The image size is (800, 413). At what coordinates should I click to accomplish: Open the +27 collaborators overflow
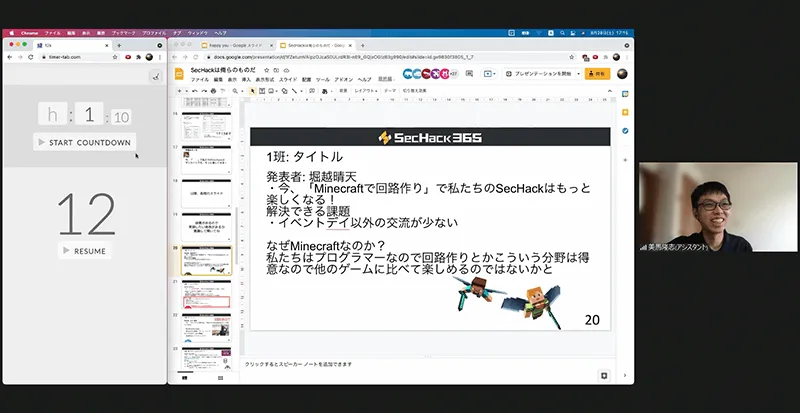click(454, 74)
